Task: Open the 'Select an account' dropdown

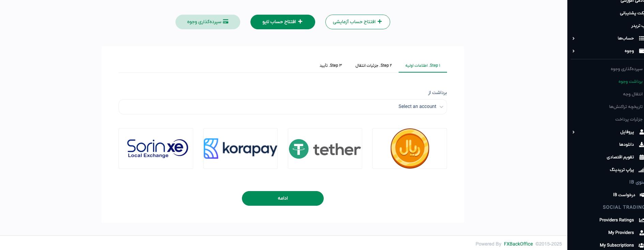Action: coord(282,107)
